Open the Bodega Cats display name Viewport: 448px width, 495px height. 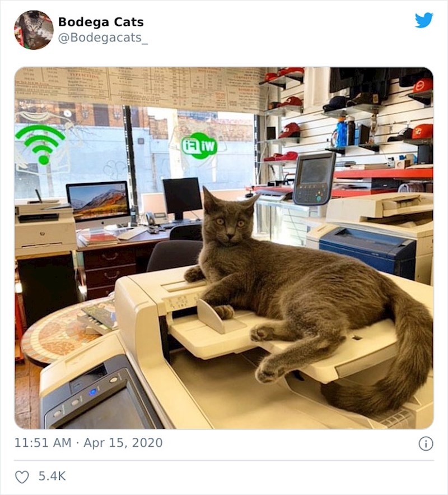point(101,22)
